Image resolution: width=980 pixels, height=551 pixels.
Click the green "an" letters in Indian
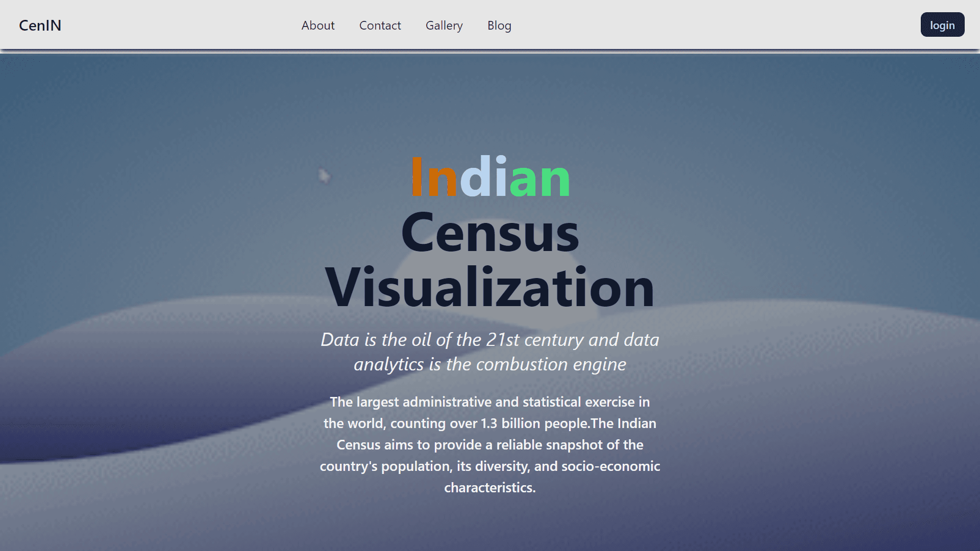click(x=540, y=179)
